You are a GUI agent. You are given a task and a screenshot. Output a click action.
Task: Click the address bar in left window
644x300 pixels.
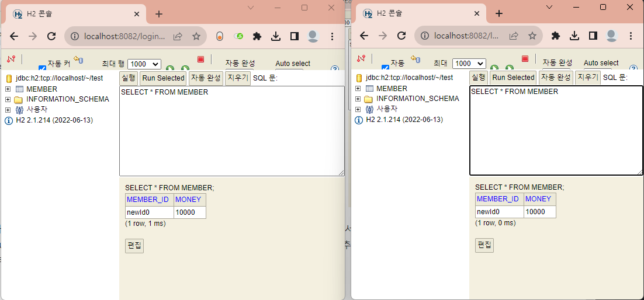click(x=124, y=37)
